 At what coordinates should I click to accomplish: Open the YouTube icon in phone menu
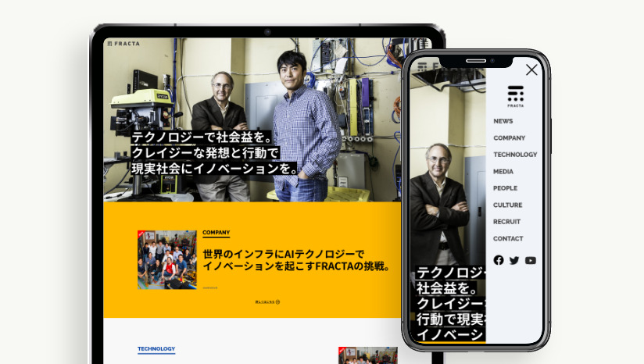[x=530, y=261]
